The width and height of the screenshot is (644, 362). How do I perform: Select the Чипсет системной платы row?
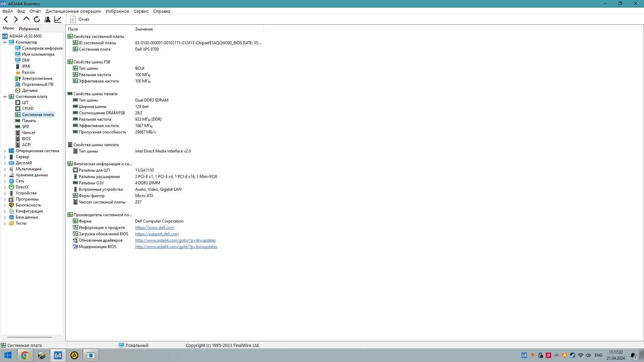pyautogui.click(x=164, y=202)
